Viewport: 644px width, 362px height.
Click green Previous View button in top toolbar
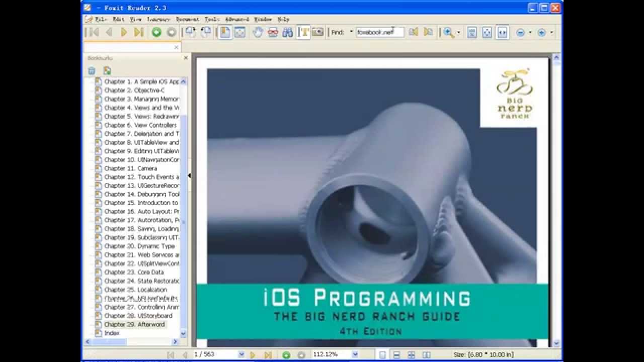click(156, 33)
